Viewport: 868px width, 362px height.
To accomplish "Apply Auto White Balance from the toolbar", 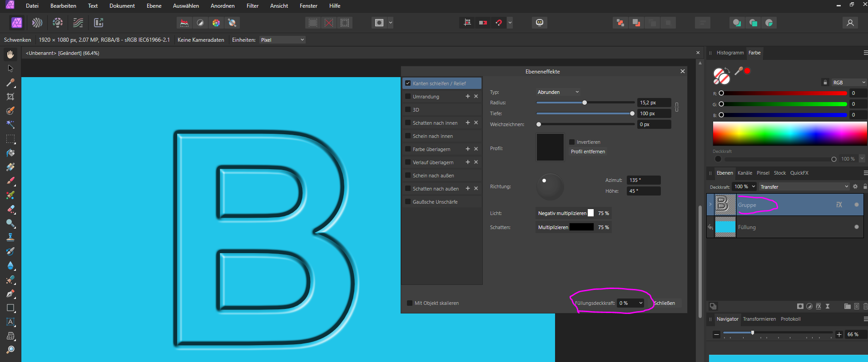I will [232, 23].
